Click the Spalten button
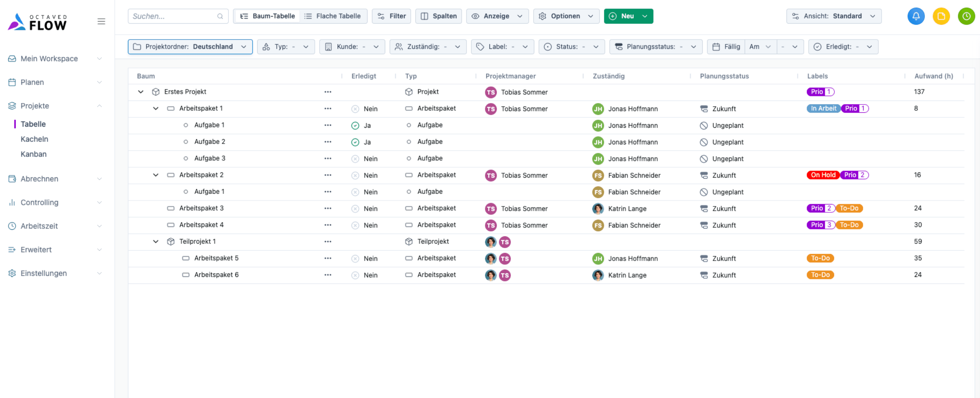 coord(438,16)
